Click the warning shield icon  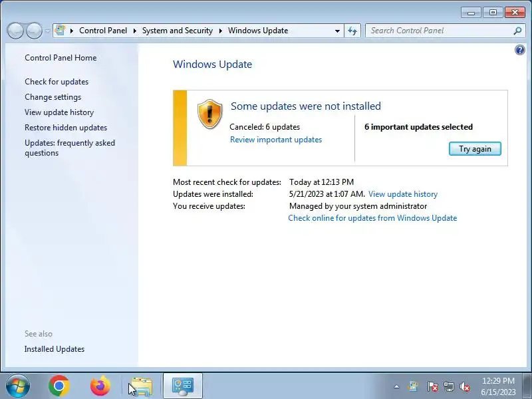tap(209, 114)
